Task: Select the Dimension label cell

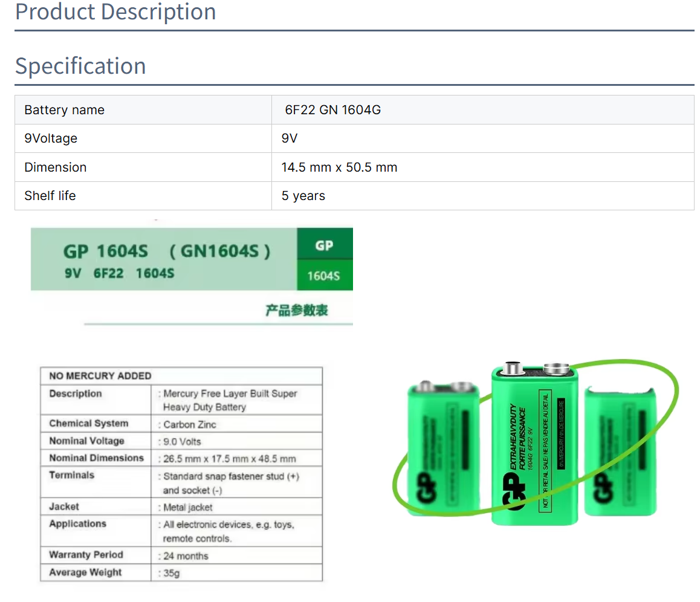Action: pyautogui.click(x=143, y=167)
